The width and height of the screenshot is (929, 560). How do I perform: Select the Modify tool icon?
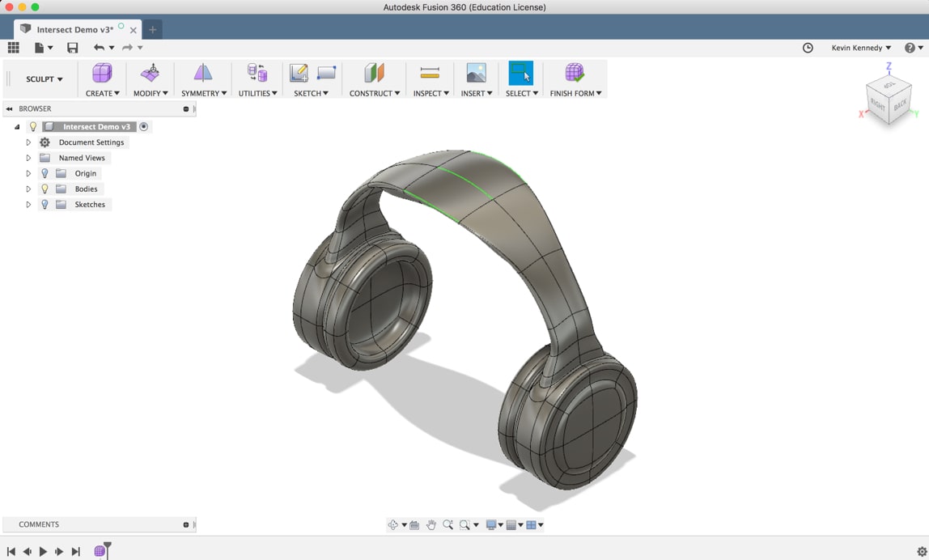tap(150, 74)
